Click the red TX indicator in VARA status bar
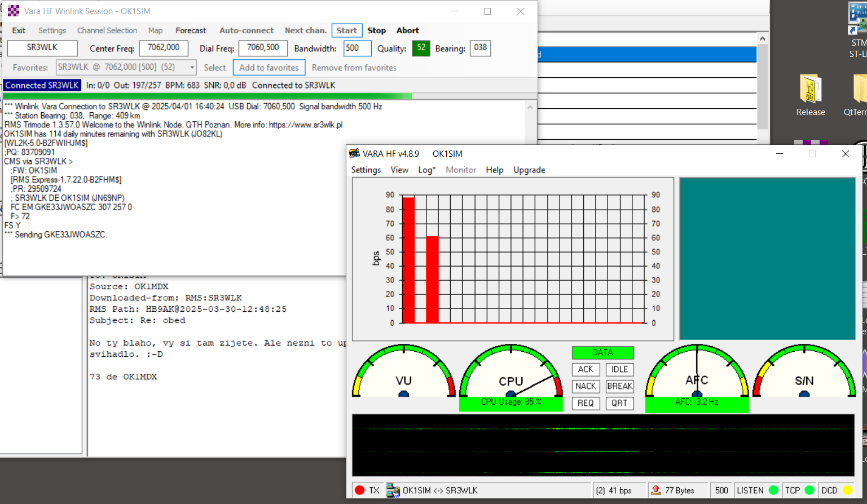The image size is (867, 504). point(360,490)
